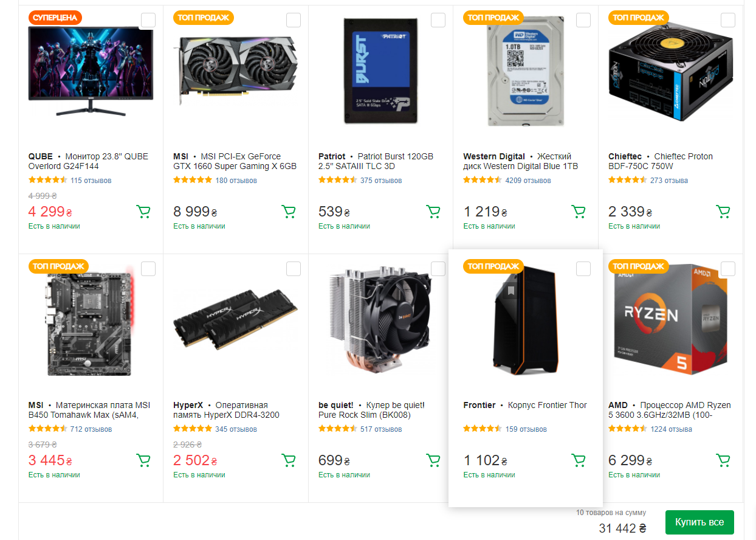Toggle checkbox for Patriot Burst SSD

(x=438, y=20)
